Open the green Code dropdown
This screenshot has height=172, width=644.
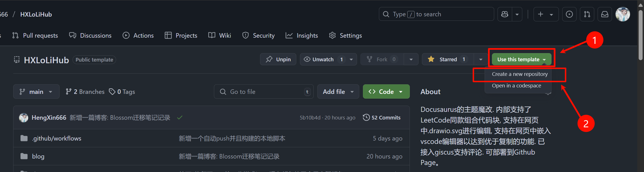click(x=386, y=92)
